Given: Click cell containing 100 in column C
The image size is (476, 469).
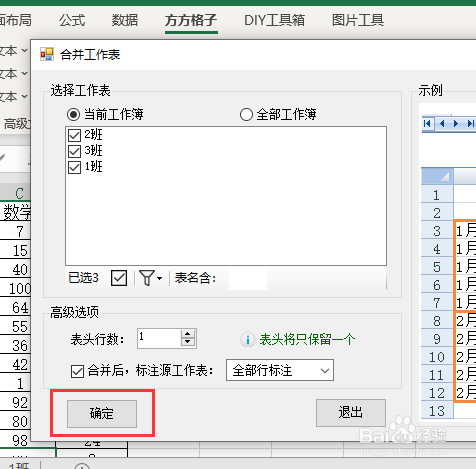Looking at the screenshot, I should (x=15, y=288).
